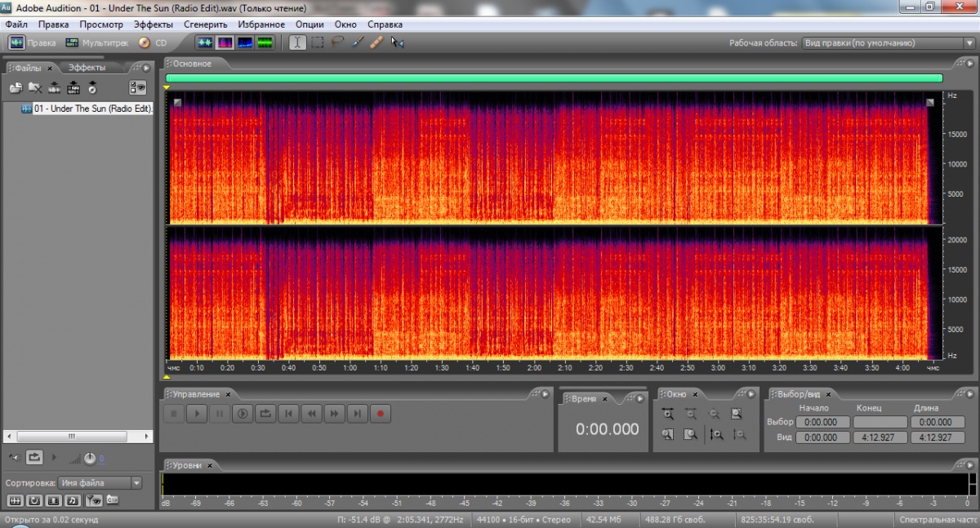The height and width of the screenshot is (528, 980).
Task: Toggle show video files filter
Action: click(x=54, y=499)
